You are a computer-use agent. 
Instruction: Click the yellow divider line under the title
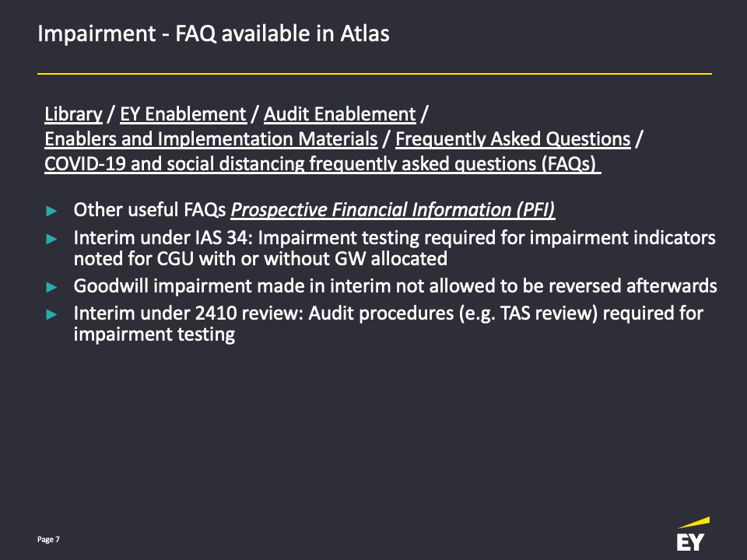pos(374,74)
